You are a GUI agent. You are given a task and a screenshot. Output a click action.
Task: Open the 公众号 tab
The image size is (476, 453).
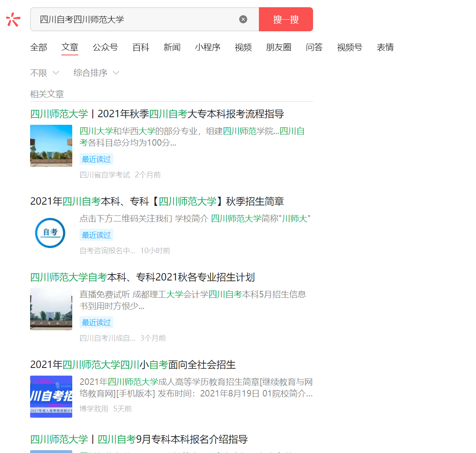pyautogui.click(x=105, y=47)
